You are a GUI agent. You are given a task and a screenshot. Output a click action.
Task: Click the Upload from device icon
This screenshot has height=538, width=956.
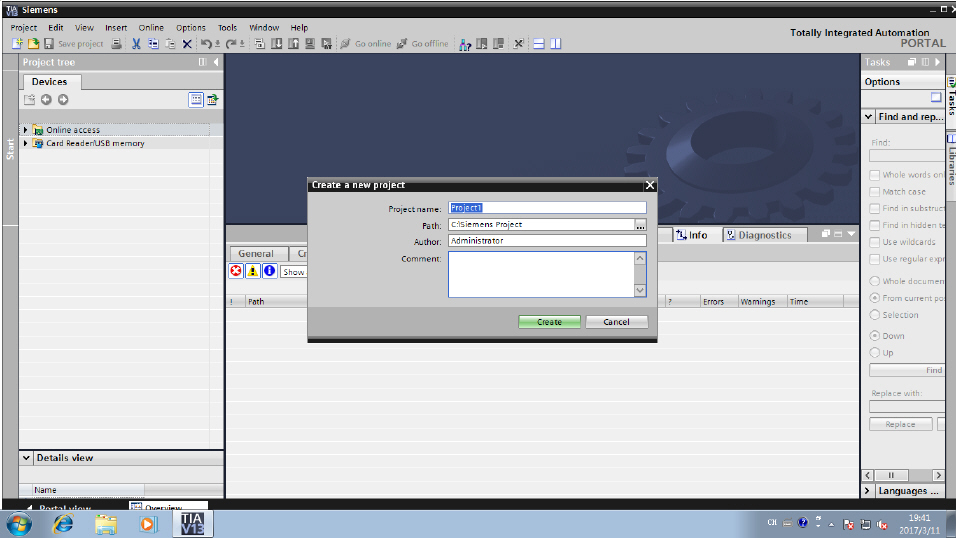[293, 44]
